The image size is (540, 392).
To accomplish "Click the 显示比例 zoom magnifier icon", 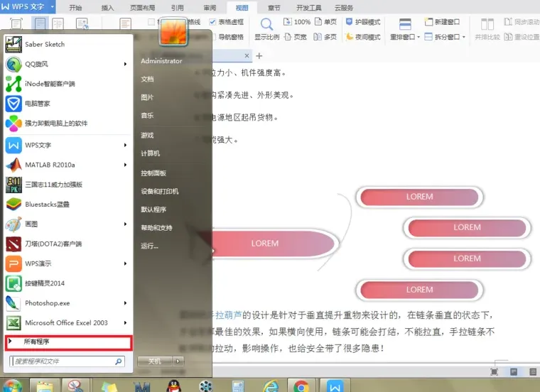I will click(266, 25).
